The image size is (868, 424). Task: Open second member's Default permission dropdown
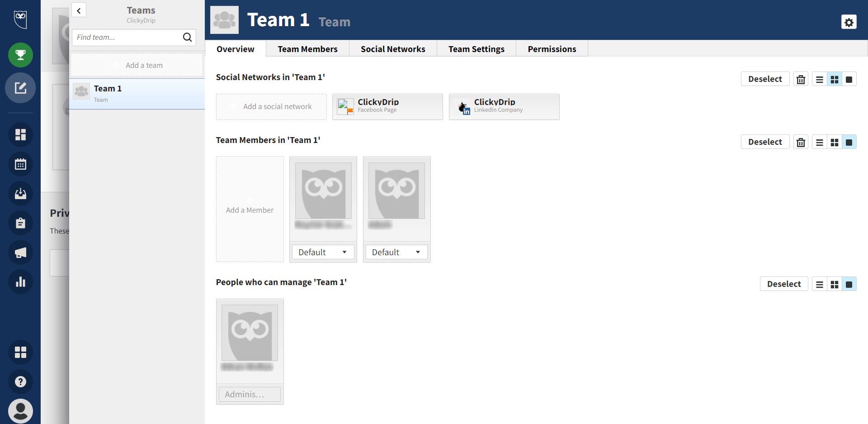click(x=396, y=252)
